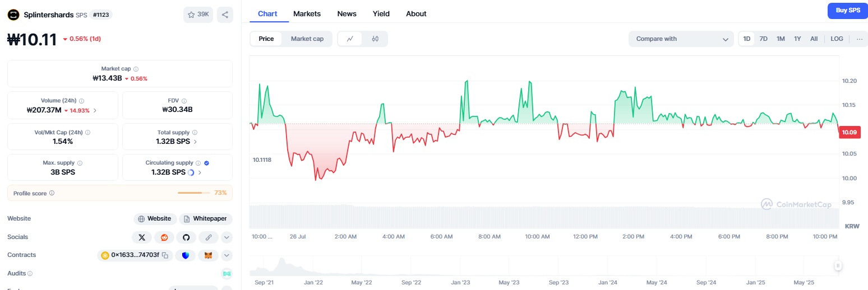Open the teal audit provider icon
Viewport: 868px width, 290px height.
tap(227, 274)
